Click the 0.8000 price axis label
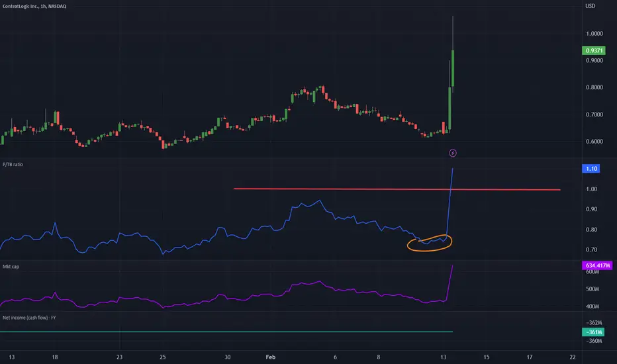This screenshot has width=617, height=364. coord(594,87)
